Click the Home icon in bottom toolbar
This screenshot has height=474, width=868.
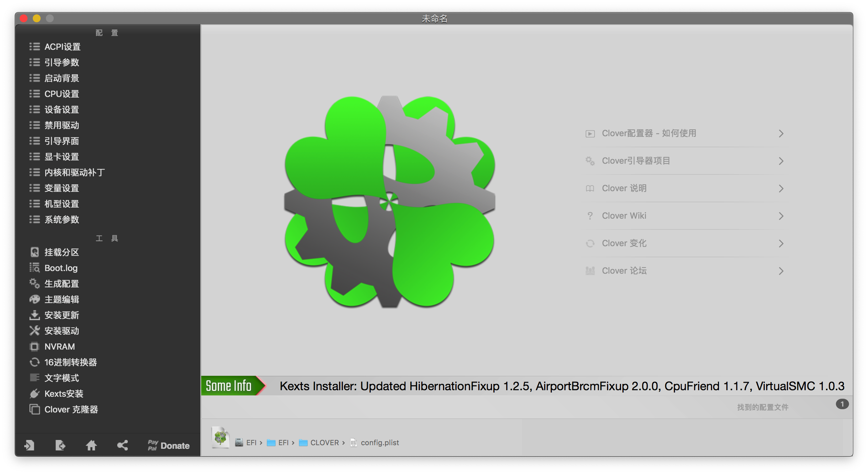[91, 446]
